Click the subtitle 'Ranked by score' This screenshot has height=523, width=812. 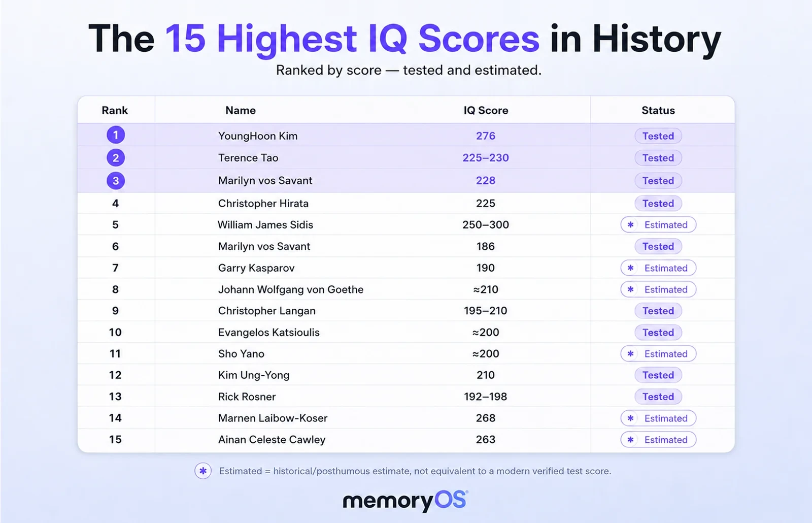(328, 70)
